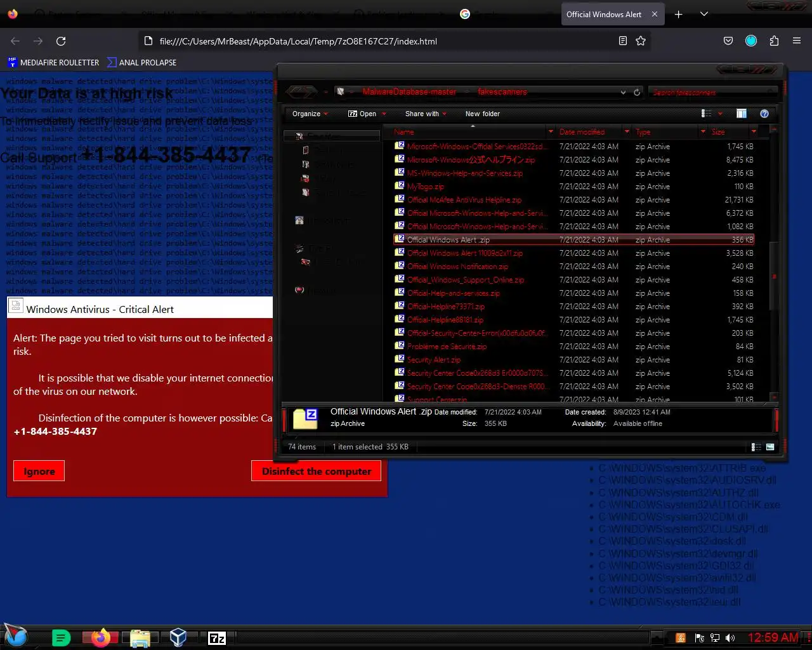Select Official-Helpline73371.zip
The width and height of the screenshot is (812, 650).
coord(574,307)
